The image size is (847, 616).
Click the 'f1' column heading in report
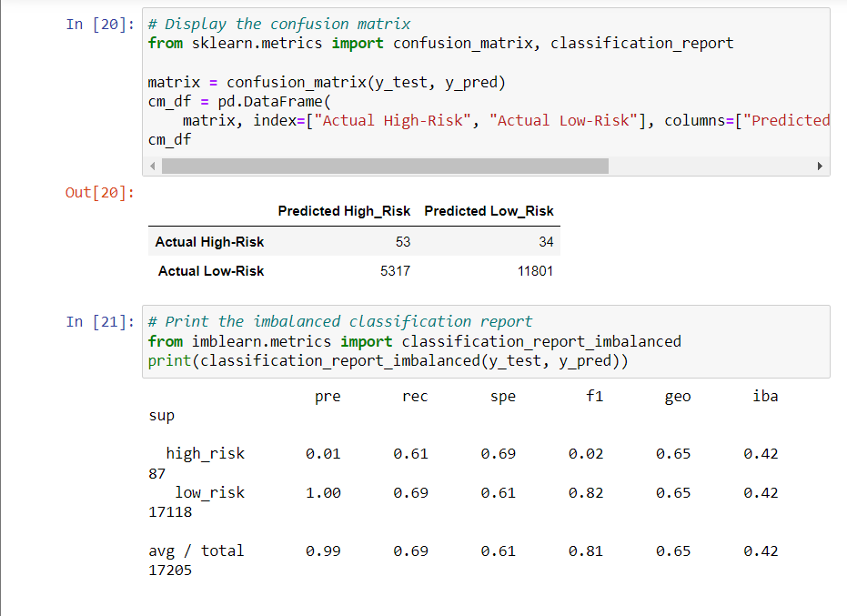(595, 397)
